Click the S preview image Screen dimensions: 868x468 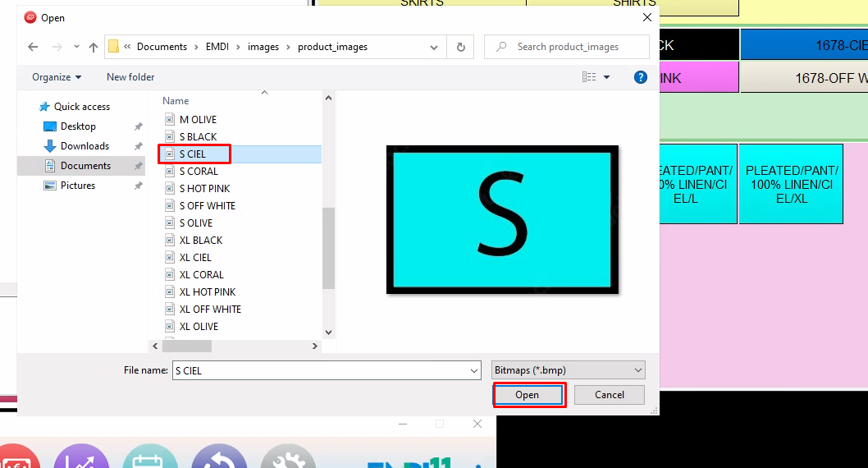pos(502,219)
